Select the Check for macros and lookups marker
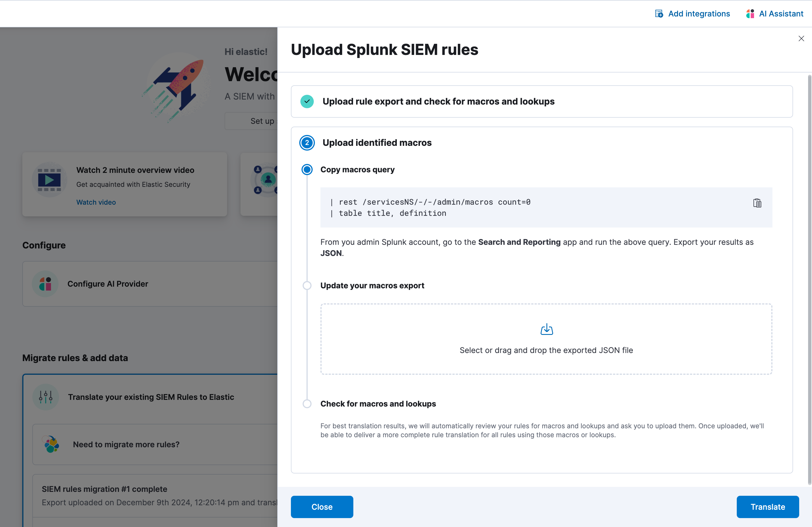 coord(307,403)
